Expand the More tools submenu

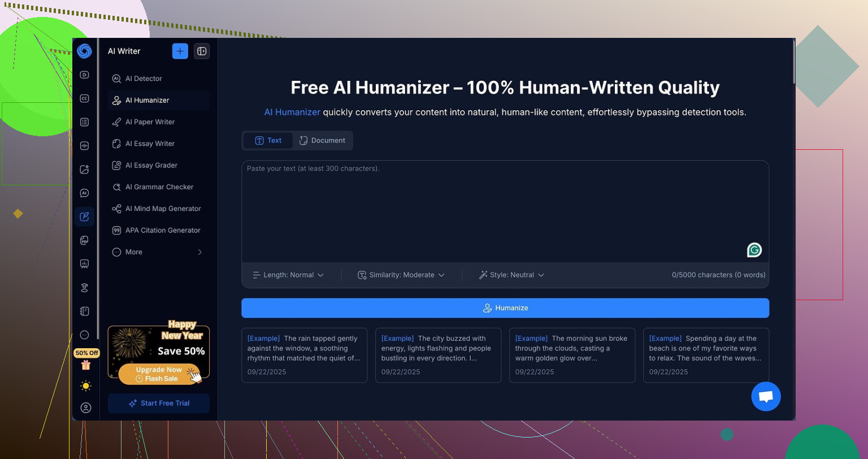(158, 252)
